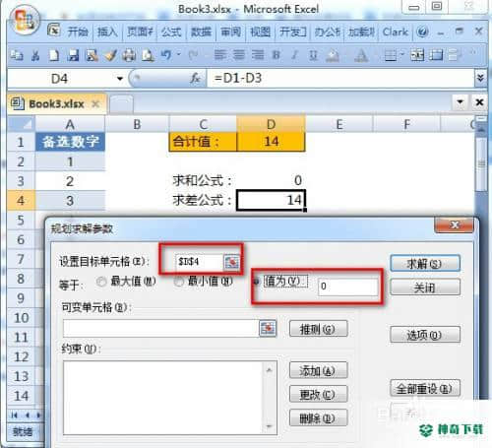Select the 最小值 radio option

178,282
